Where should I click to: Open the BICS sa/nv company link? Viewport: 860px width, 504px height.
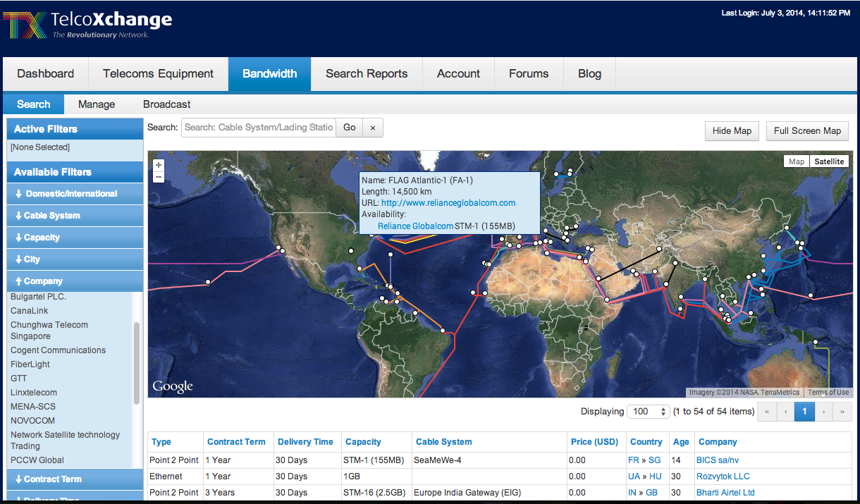717,460
